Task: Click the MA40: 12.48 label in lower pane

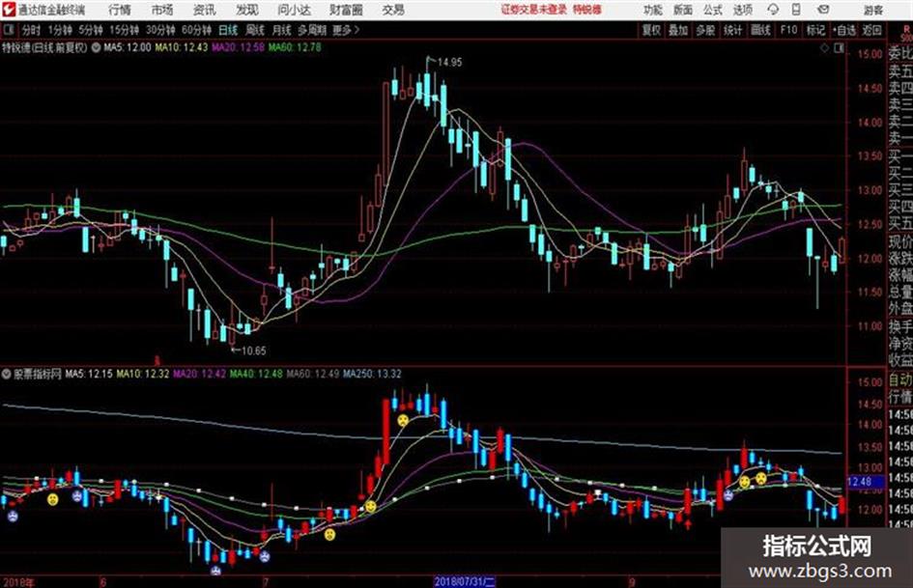Action: click(256, 374)
